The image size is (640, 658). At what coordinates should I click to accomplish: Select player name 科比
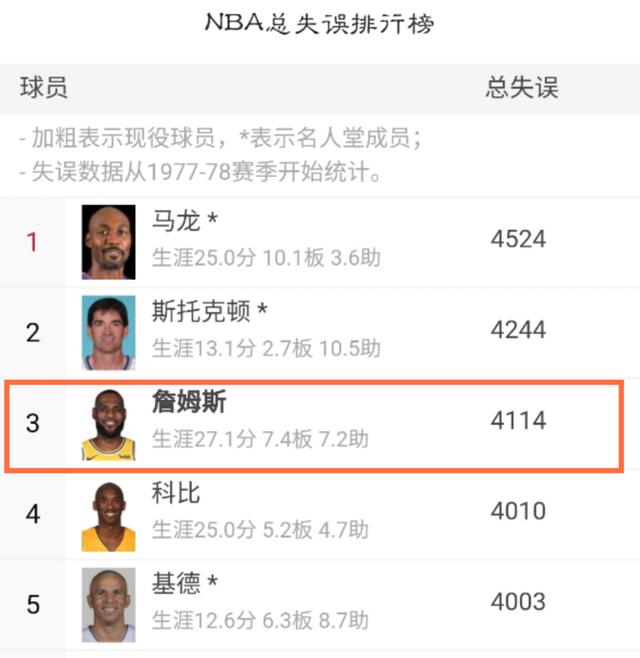[x=176, y=493]
